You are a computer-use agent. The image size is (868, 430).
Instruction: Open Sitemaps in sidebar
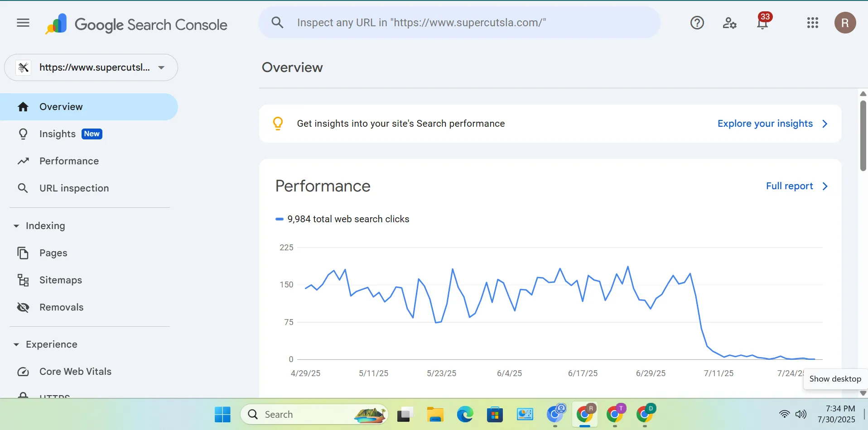89,280
